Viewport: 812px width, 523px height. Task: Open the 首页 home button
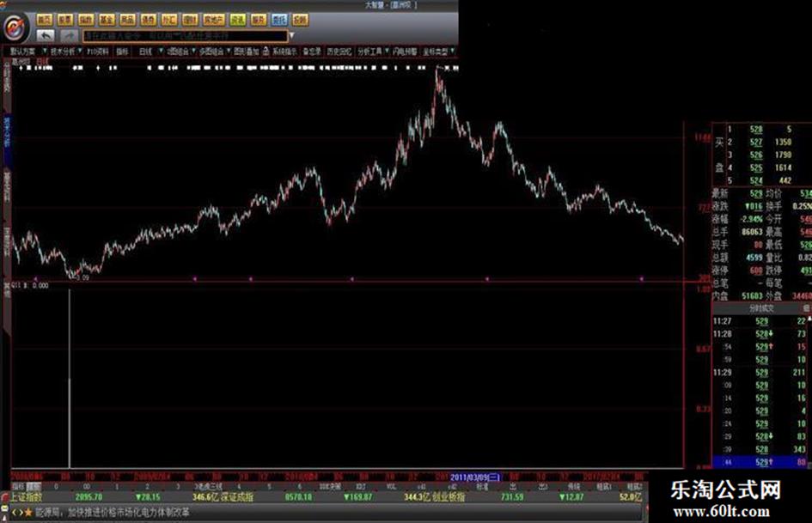[x=45, y=20]
